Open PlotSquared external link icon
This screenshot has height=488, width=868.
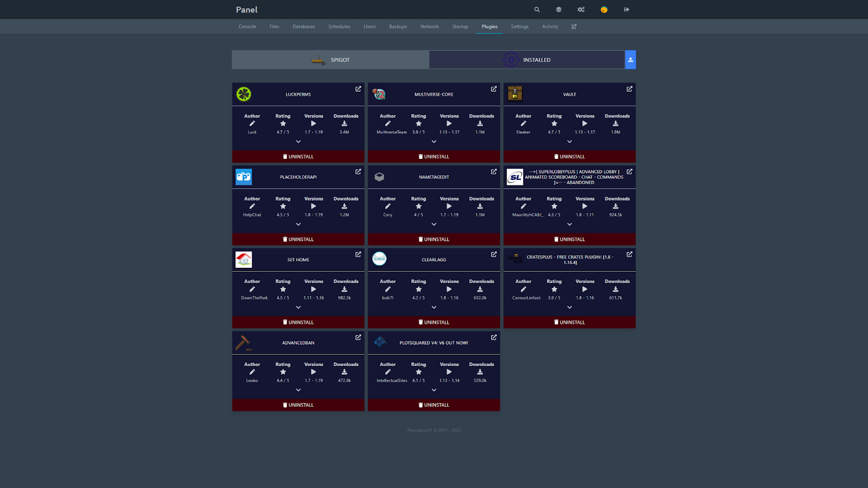(494, 337)
